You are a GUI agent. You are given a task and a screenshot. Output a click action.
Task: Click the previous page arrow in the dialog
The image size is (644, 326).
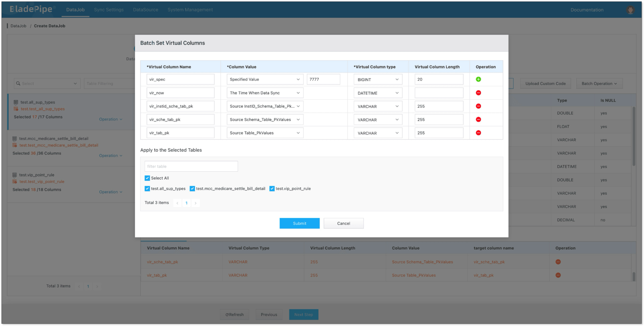tap(177, 203)
